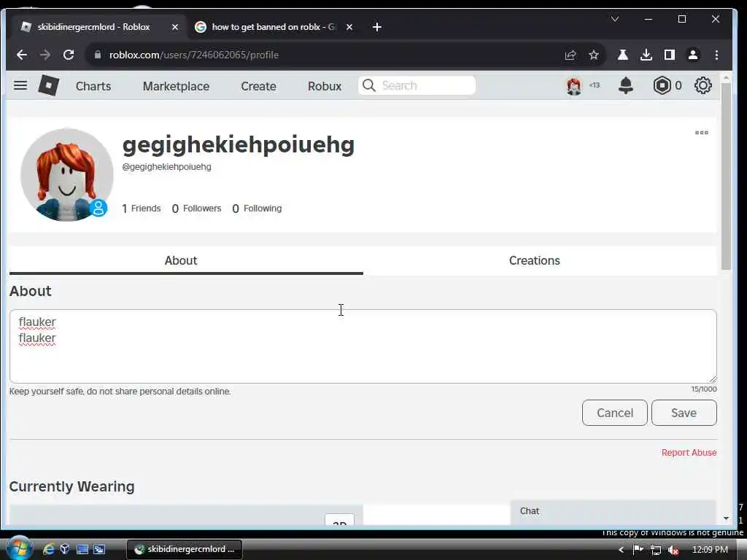Open a new browser tab
The height and width of the screenshot is (560, 747).
tap(377, 27)
